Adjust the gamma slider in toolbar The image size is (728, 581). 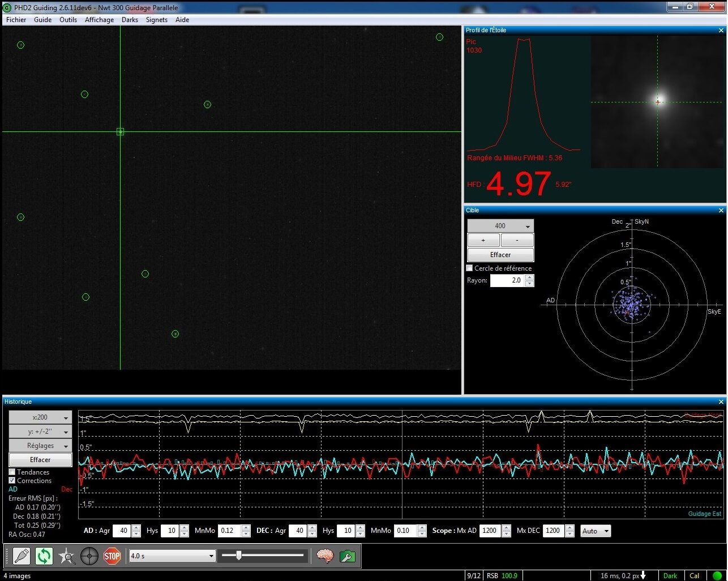[x=239, y=556]
